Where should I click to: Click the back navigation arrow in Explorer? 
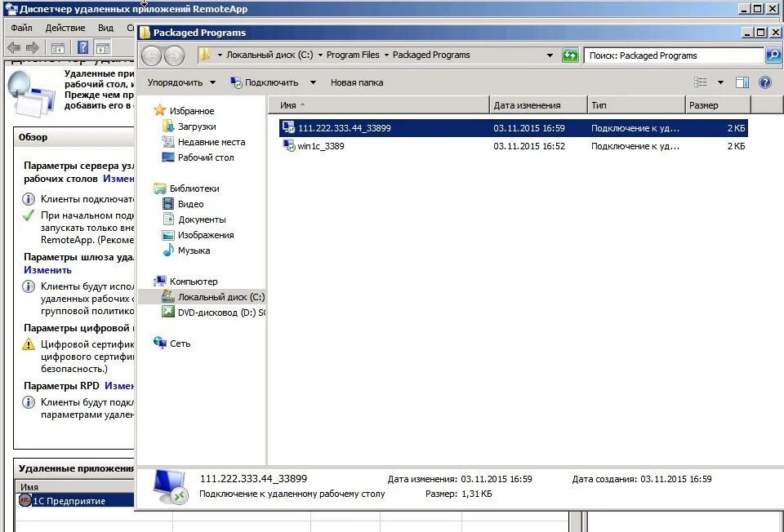[152, 55]
